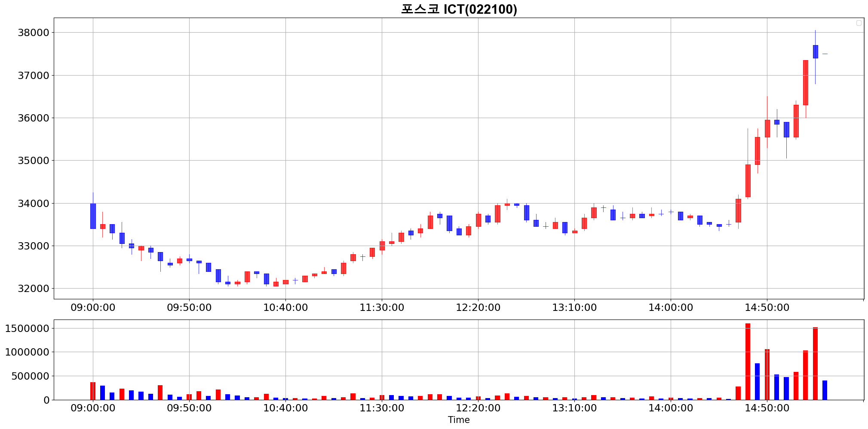This screenshot has width=868, height=429.
Task: Select 14:50:00 under the volume chart
Action: click(767, 408)
